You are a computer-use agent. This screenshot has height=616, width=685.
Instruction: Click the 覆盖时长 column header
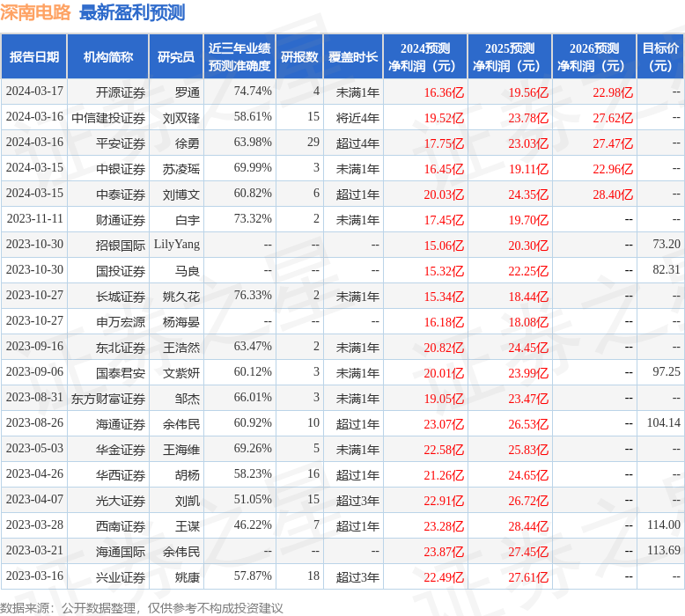click(353, 56)
